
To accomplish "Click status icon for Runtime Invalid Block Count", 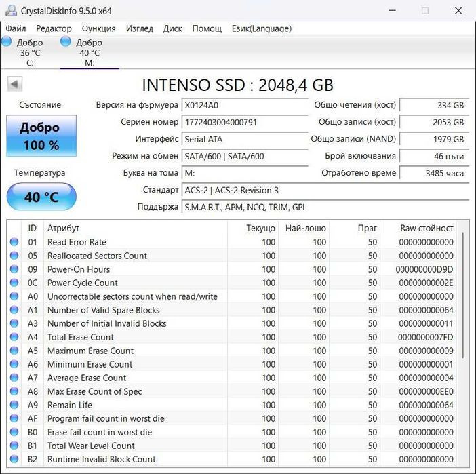I will [14, 459].
